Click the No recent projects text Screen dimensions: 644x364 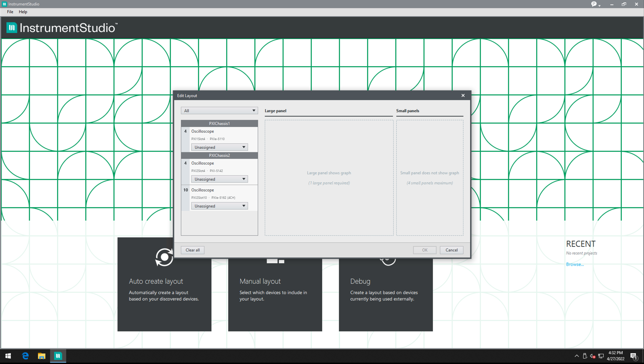click(582, 253)
